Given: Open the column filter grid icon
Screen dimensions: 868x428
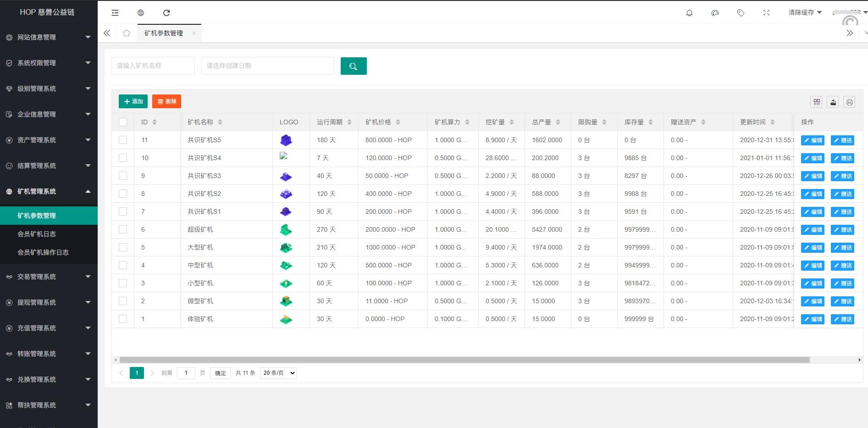Looking at the screenshot, I should tap(817, 102).
